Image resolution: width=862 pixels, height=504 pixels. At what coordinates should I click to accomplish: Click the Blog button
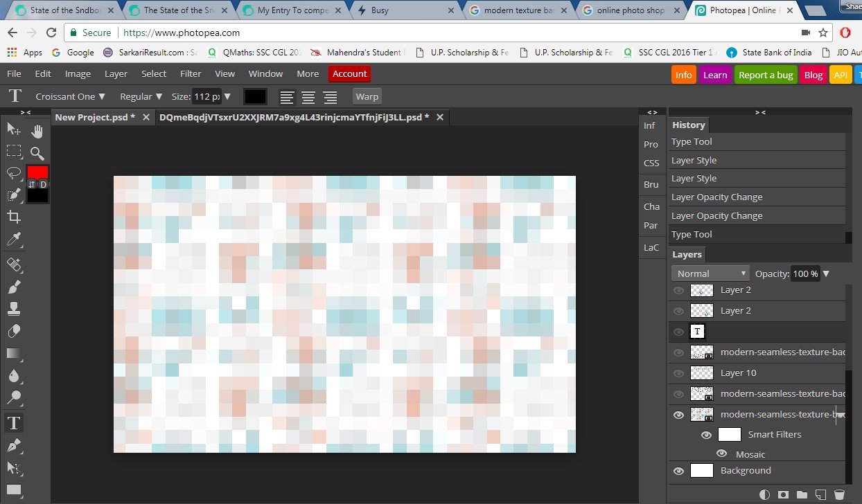coord(813,75)
